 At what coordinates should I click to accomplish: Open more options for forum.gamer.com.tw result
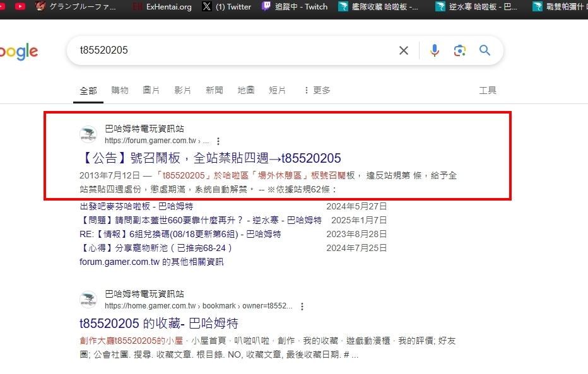[x=218, y=141]
